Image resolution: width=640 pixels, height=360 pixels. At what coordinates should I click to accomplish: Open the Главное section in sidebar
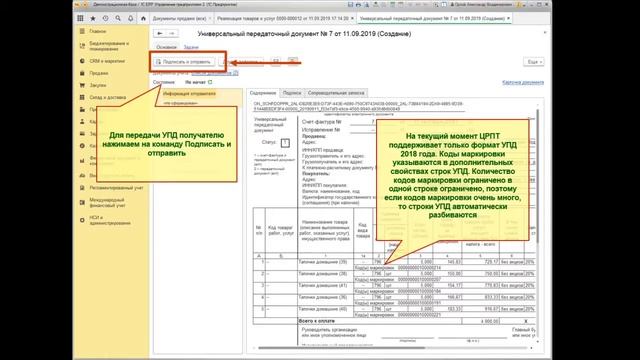pyautogui.click(x=98, y=31)
